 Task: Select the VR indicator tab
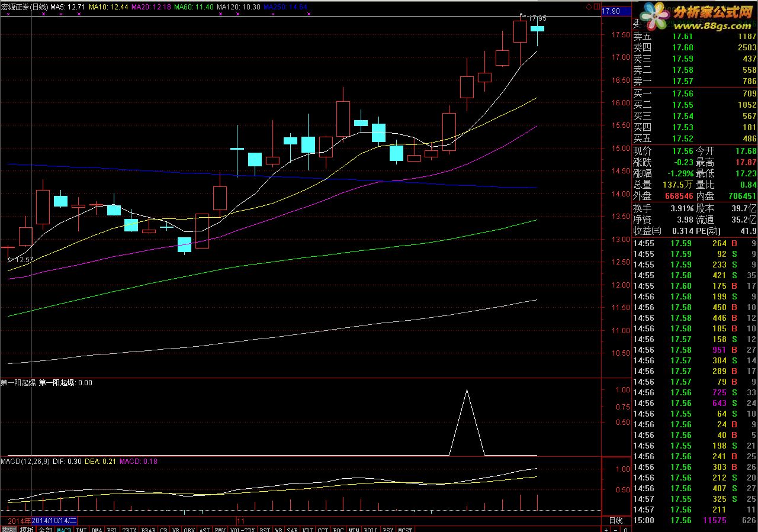[176, 529]
